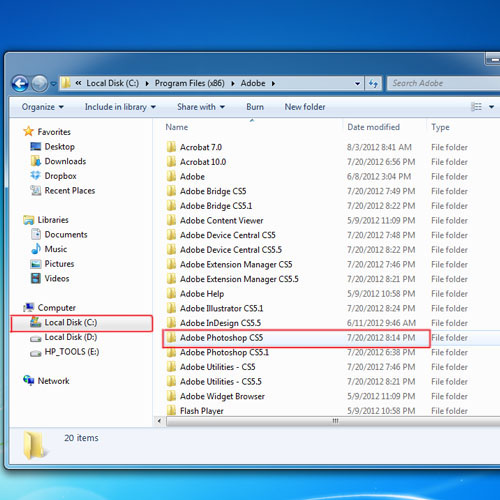Click the Back navigation arrow
The image size is (500, 500).
20,83
